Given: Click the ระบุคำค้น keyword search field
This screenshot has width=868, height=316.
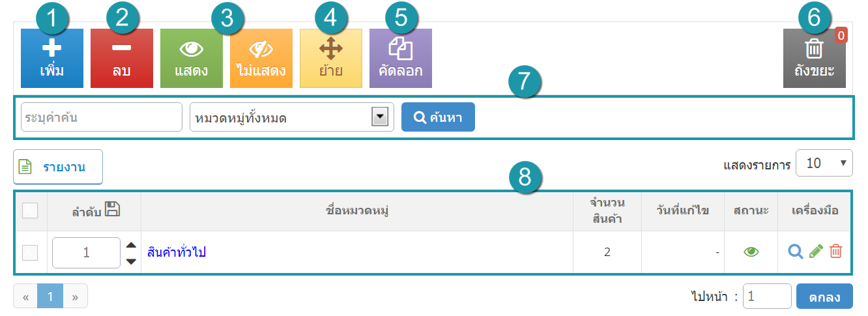Looking at the screenshot, I should click(102, 117).
